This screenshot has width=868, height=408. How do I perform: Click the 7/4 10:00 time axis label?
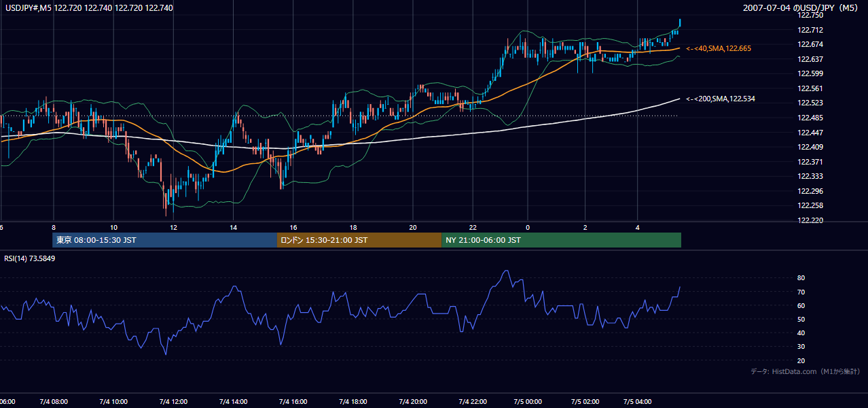point(113,402)
